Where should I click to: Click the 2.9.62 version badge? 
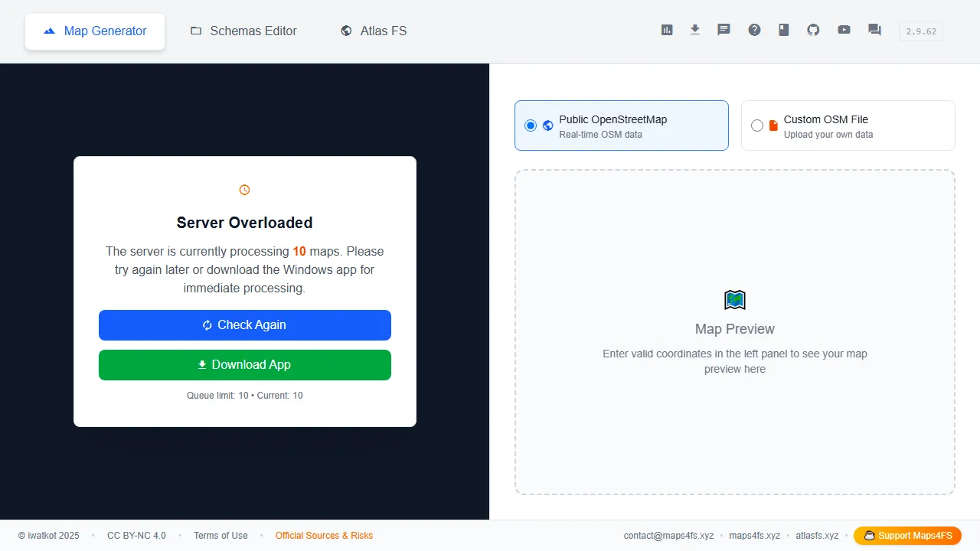point(920,31)
